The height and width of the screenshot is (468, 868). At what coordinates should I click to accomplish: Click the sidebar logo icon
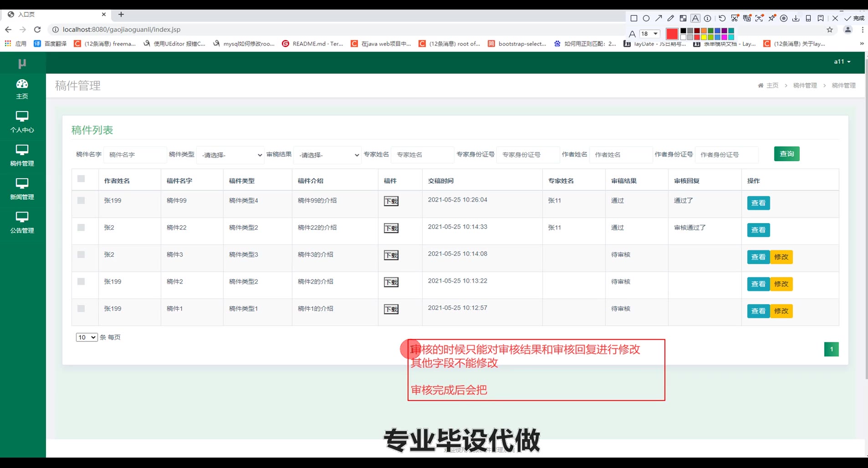(22, 64)
